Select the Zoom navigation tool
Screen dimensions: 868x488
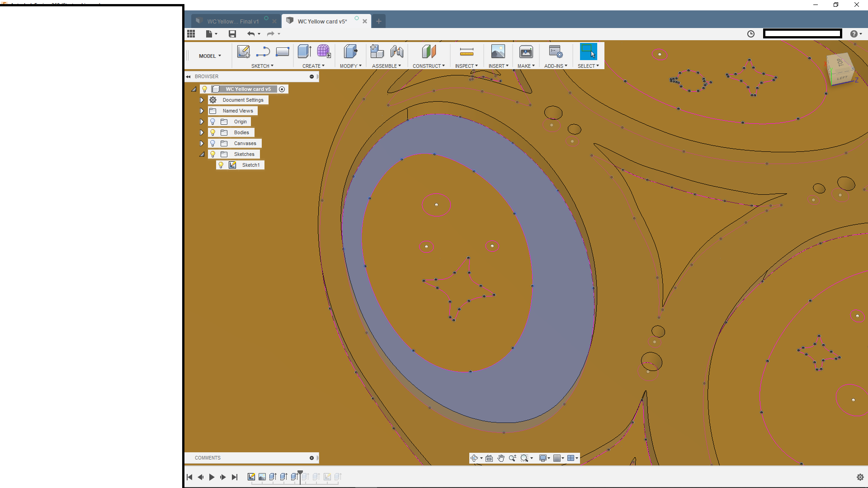(513, 458)
